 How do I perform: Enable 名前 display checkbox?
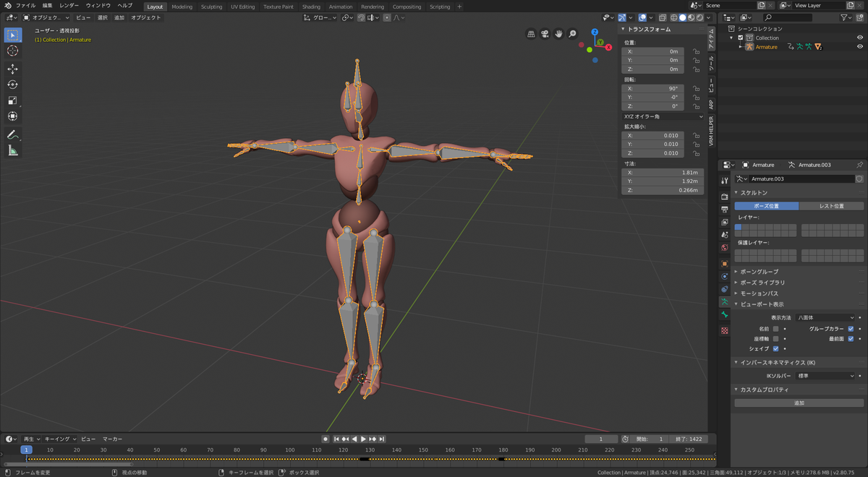pos(775,329)
